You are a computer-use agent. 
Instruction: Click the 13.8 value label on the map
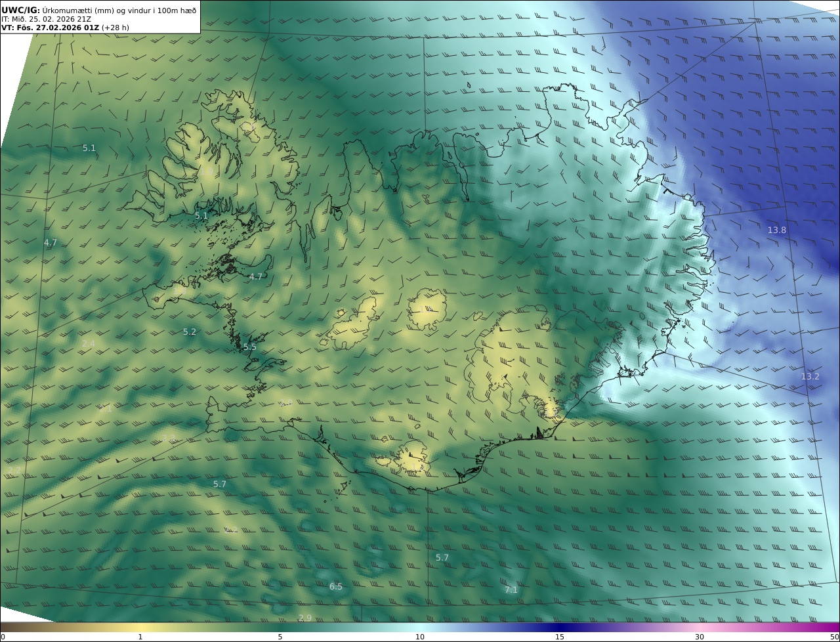tap(777, 230)
